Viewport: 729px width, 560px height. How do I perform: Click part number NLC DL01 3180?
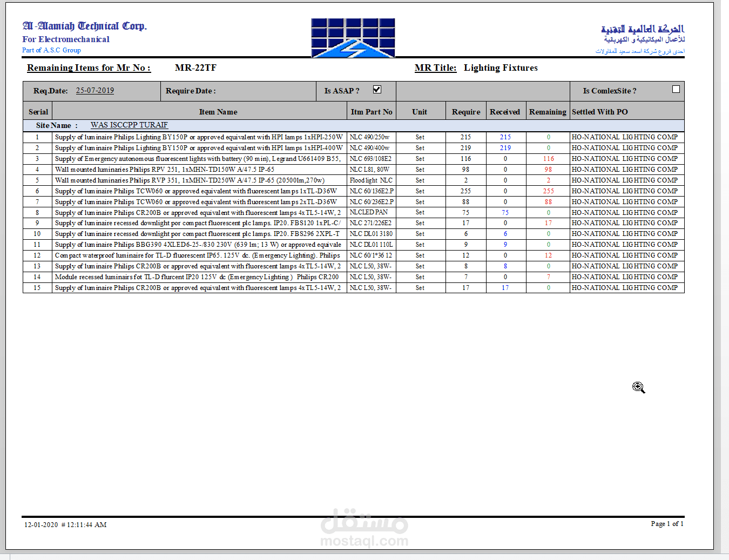pyautogui.click(x=371, y=234)
